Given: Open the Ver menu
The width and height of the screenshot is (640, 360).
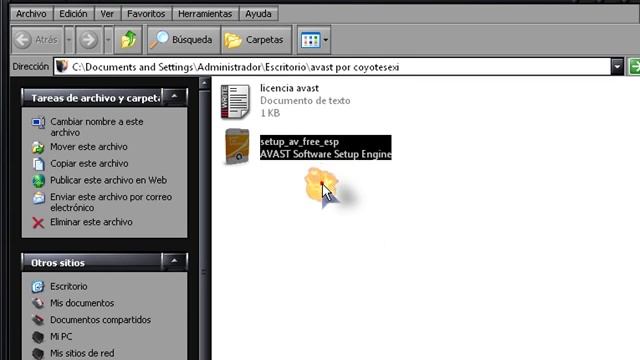Looking at the screenshot, I should (x=107, y=14).
